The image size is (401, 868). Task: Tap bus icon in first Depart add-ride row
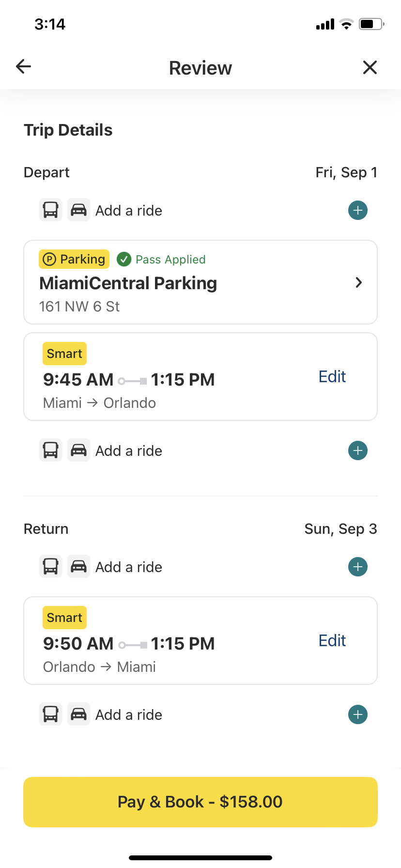51,210
